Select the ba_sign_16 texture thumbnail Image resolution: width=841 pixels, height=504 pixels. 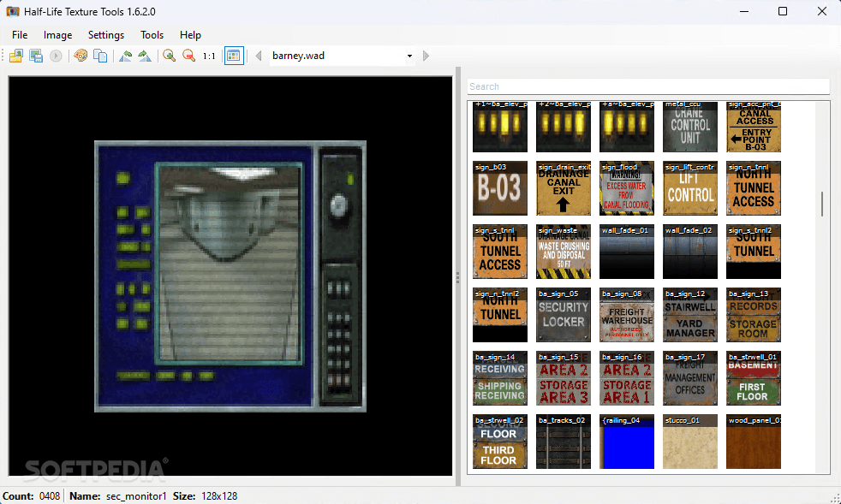pyautogui.click(x=626, y=378)
